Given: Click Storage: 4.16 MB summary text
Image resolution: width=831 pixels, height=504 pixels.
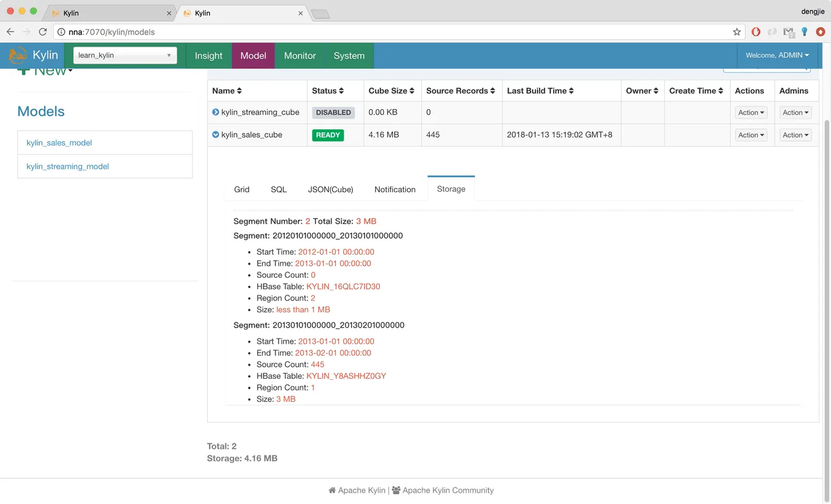Looking at the screenshot, I should pyautogui.click(x=242, y=458).
